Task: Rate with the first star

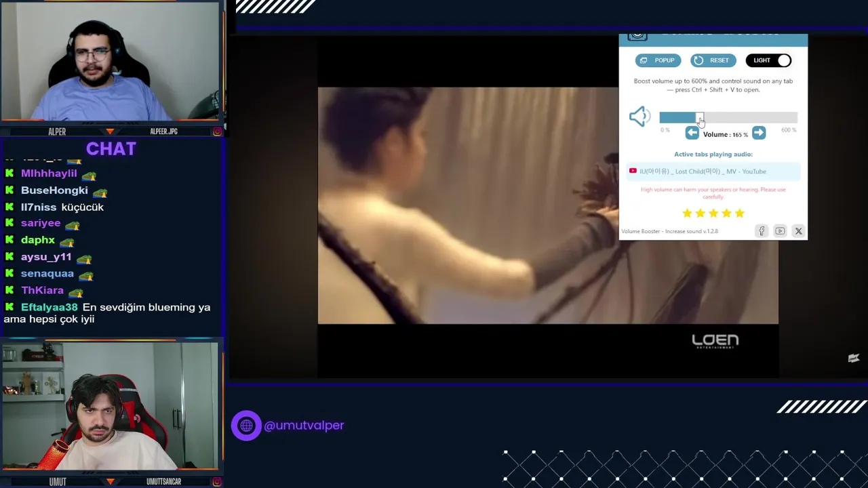Action: click(x=687, y=213)
